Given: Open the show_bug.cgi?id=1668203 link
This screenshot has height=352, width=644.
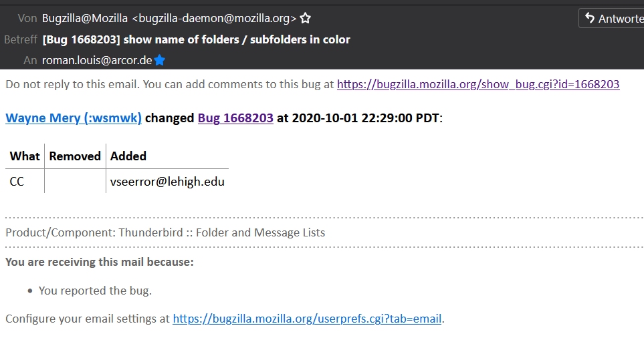Looking at the screenshot, I should [478, 84].
